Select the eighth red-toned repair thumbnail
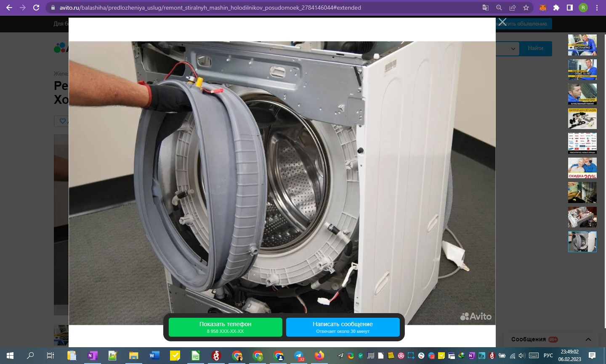Viewport: 606px width, 364px height. tap(582, 217)
